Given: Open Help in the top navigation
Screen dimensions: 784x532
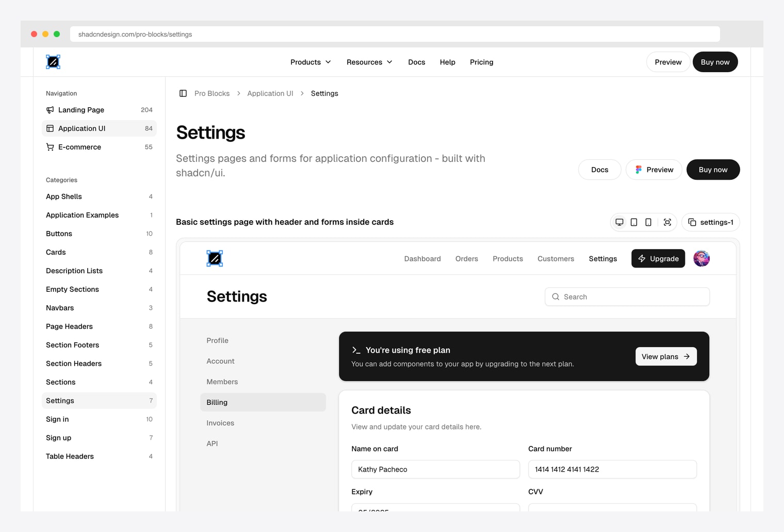Looking at the screenshot, I should [448, 62].
